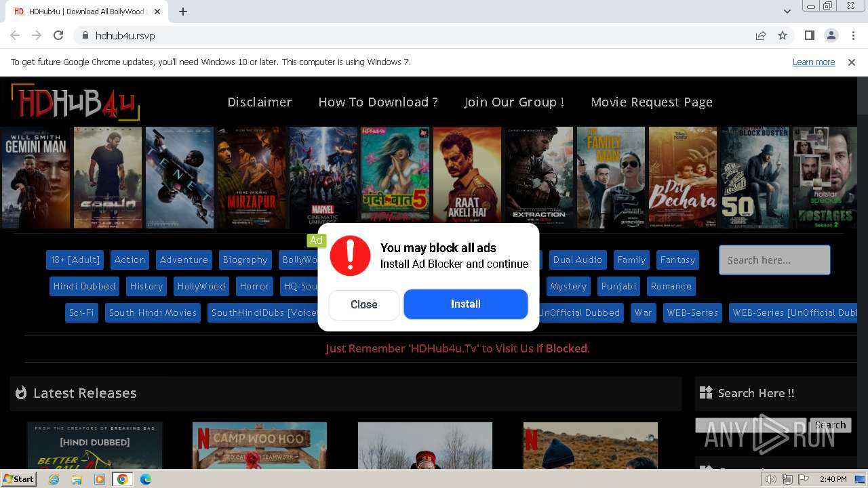Close the HDHub4u browser tab
Viewport: 868px width, 488px height.
click(x=157, y=12)
